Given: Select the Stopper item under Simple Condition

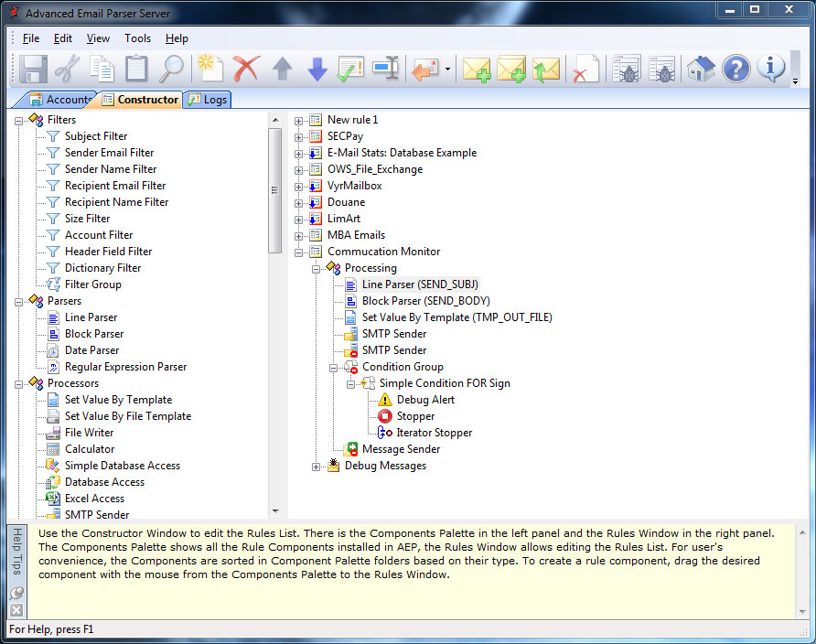Looking at the screenshot, I should coord(415,416).
